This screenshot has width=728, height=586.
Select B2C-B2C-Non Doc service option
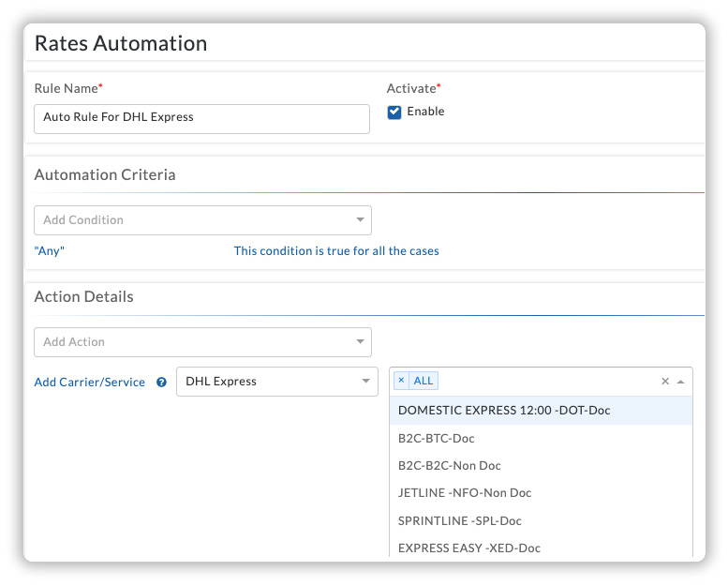541,466
